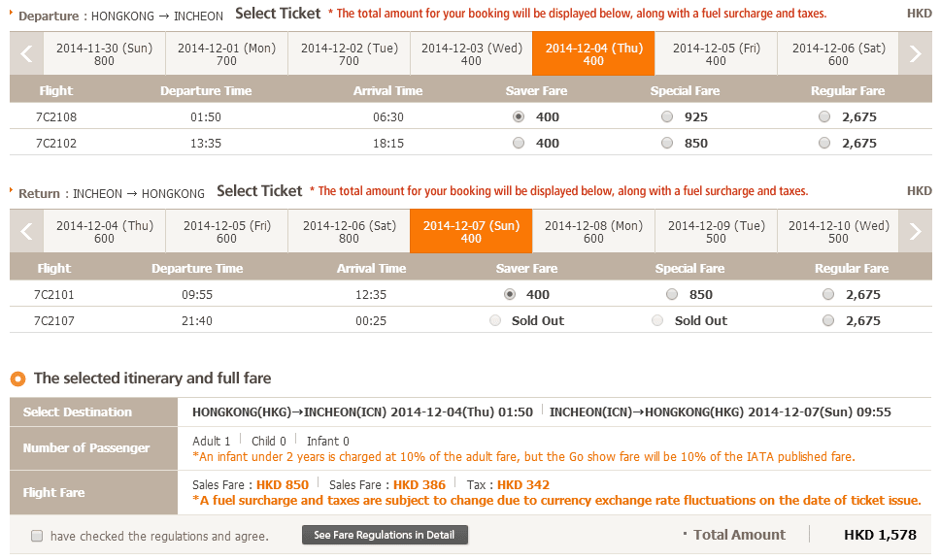Click previous dates arrow in Departure row
This screenshot has height=560, width=940.
(27, 54)
